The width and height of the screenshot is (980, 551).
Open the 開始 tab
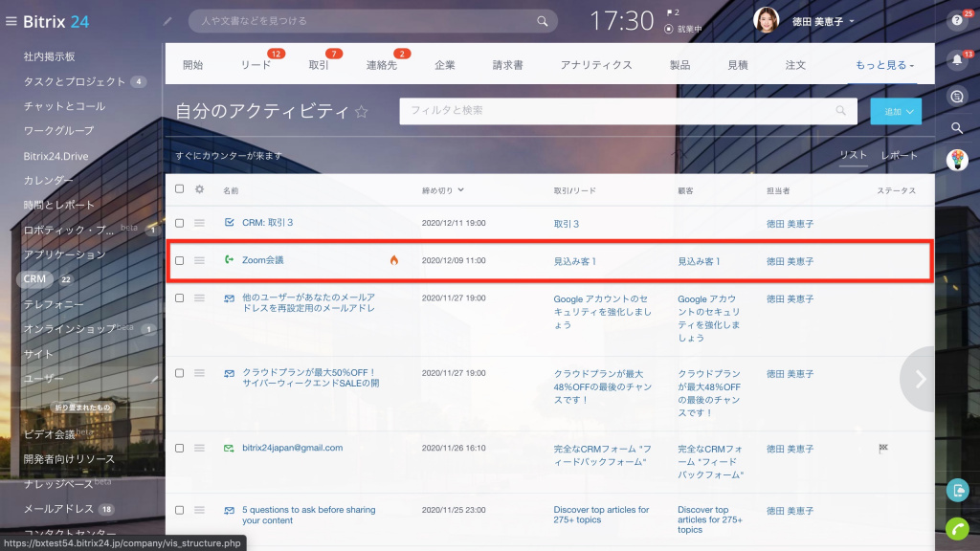point(193,65)
